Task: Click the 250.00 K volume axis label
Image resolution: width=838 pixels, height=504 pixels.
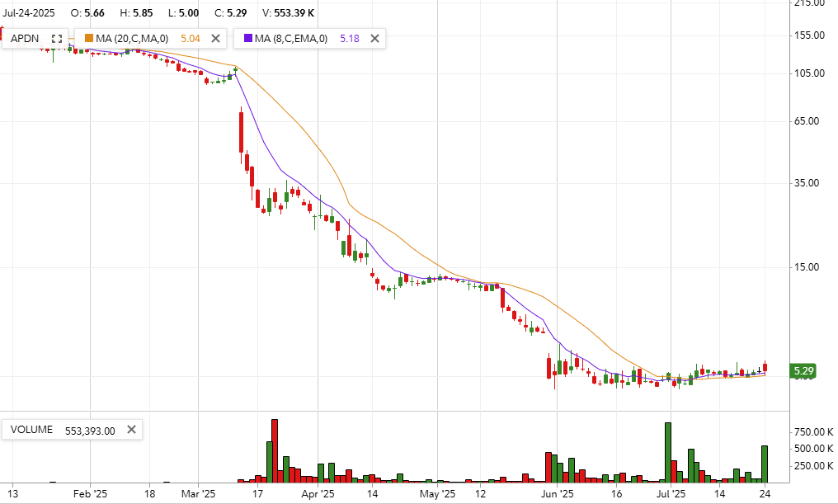Action: [x=814, y=465]
